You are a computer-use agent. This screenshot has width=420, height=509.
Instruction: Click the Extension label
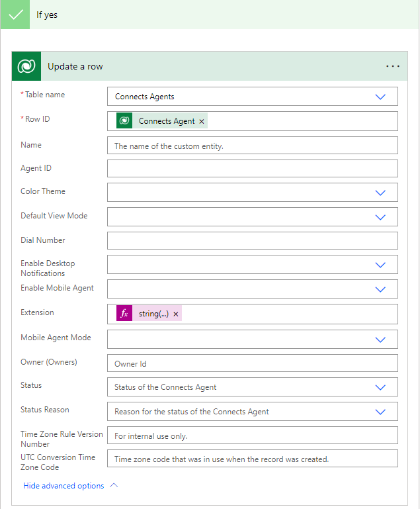[37, 312]
